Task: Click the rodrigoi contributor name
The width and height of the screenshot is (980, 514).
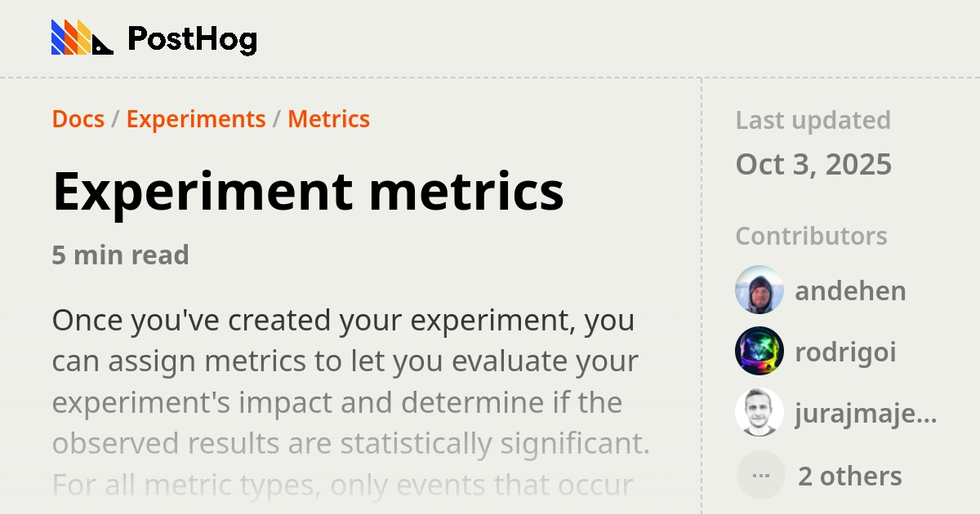Action: [845, 351]
